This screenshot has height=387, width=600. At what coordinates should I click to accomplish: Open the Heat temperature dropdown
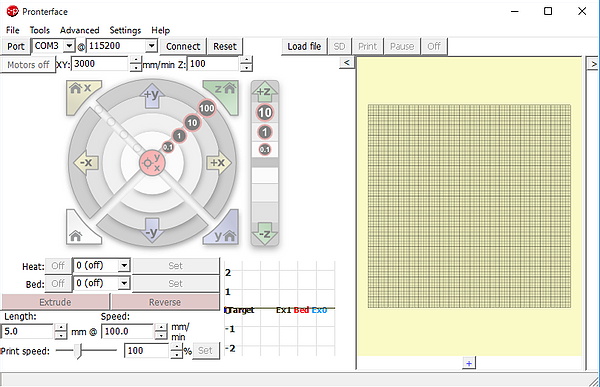[124, 265]
